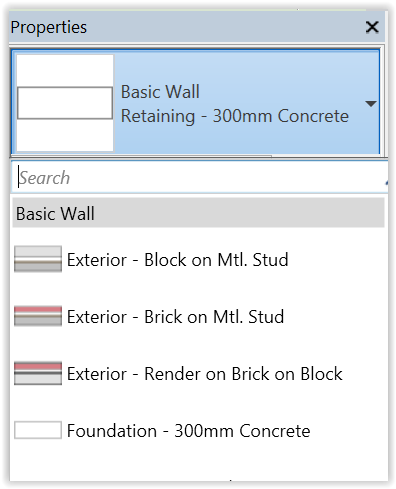396x489 pixels.
Task: Click the Properties palette title bar
Action: (x=197, y=27)
